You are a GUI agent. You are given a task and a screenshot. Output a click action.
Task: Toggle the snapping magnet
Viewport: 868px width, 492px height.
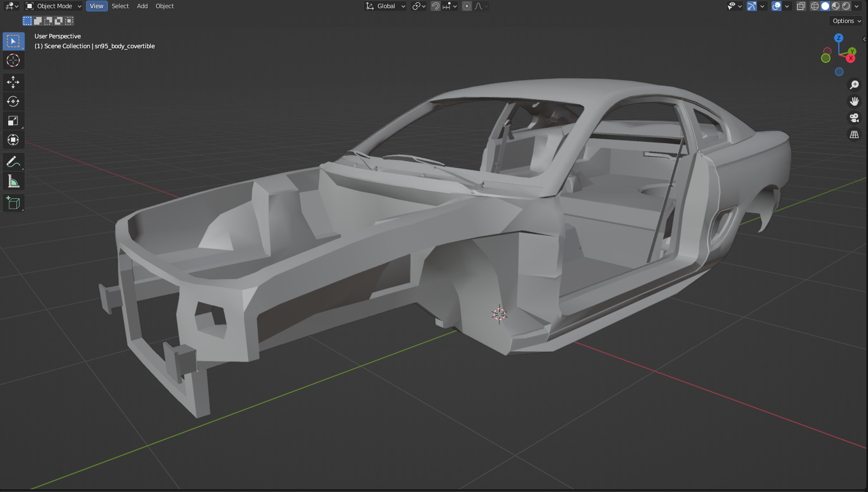point(436,6)
